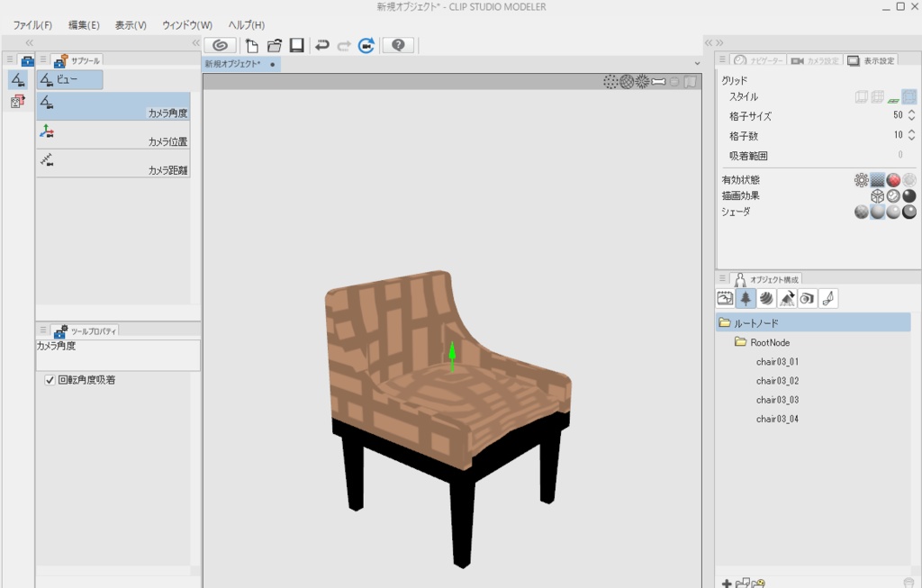The width and height of the screenshot is (922, 588).
Task: Add a new node with plus icon
Action: click(727, 583)
